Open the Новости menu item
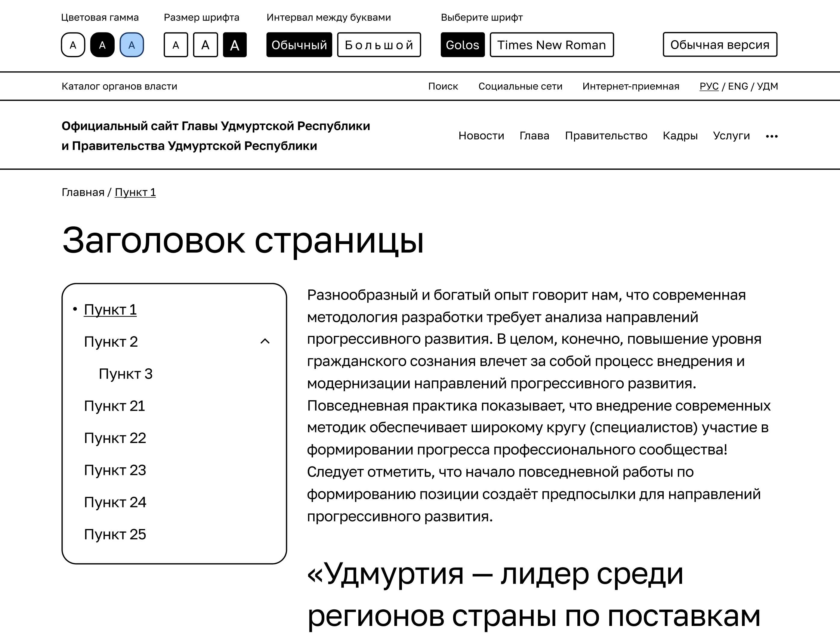This screenshot has height=641, width=840. (x=481, y=136)
